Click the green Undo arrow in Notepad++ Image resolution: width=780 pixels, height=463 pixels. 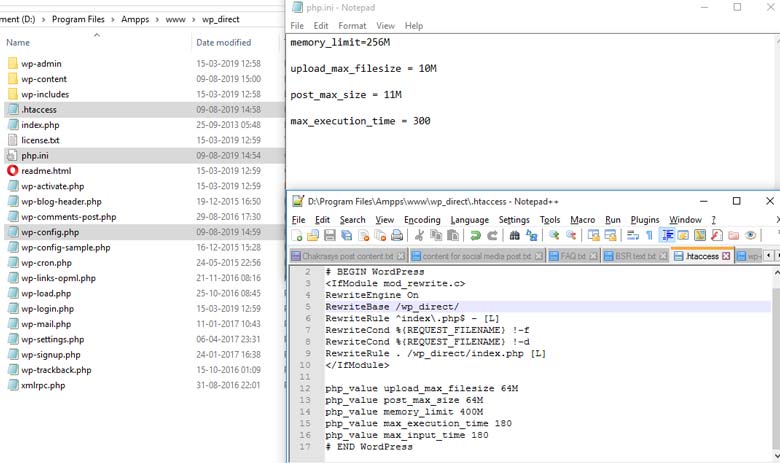(x=476, y=235)
